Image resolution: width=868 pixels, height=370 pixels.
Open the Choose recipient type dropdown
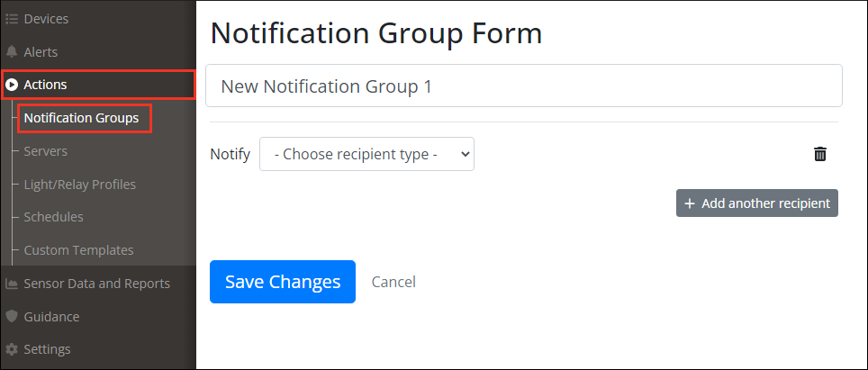(x=366, y=154)
